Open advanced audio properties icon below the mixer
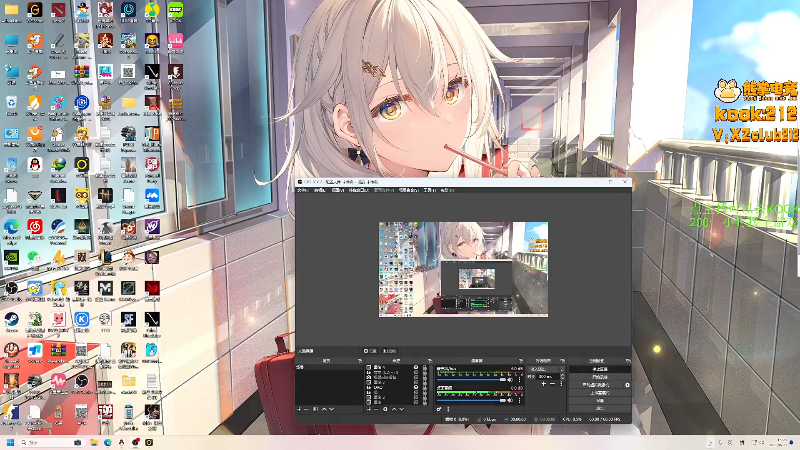 439,409
